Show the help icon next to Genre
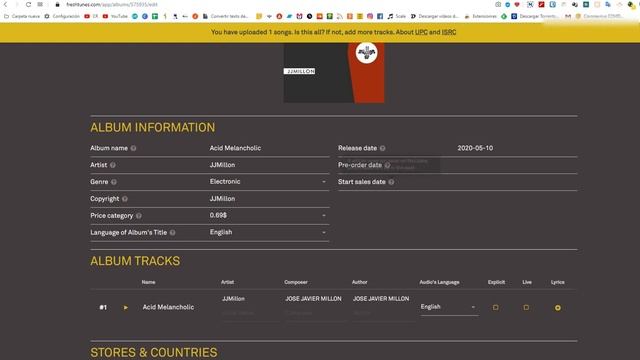The height and width of the screenshot is (360, 640). coord(114,182)
